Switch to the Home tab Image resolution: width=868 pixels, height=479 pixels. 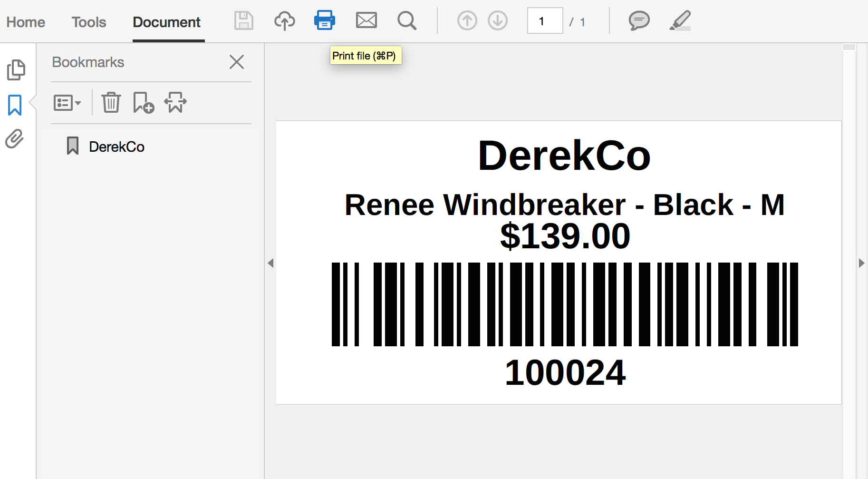tap(26, 21)
